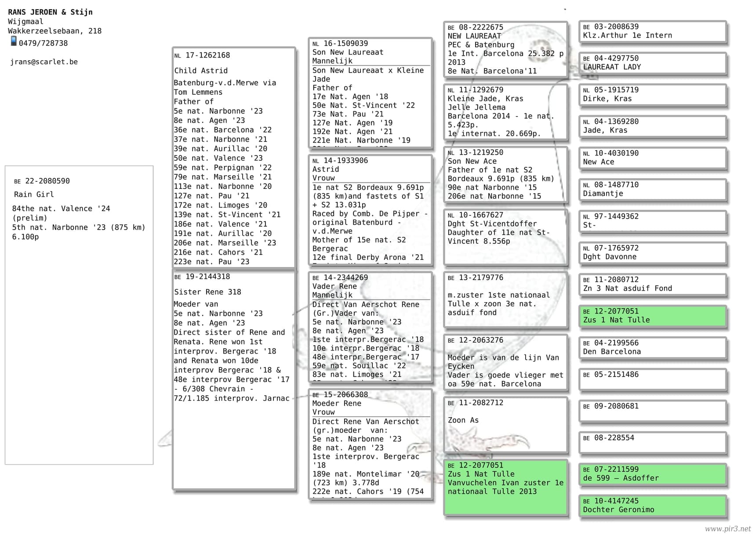Click the Kleine Jade, Kras box
756x534 pixels.
tap(505, 112)
